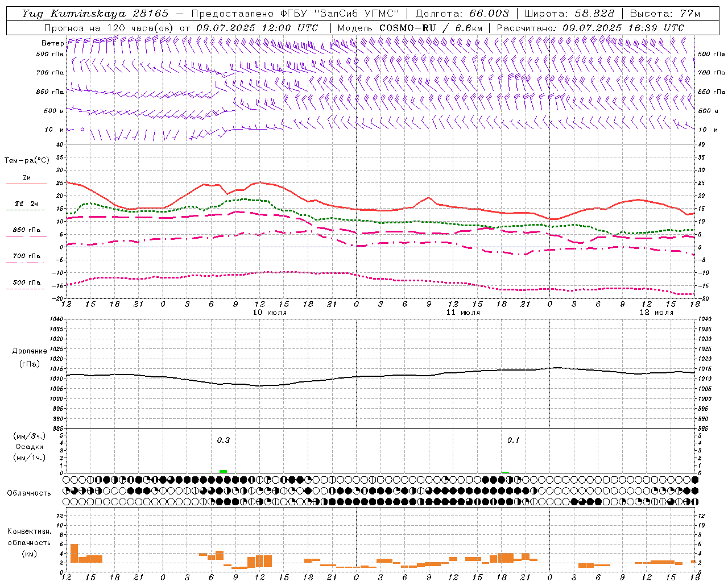Screen dimensions: 728x582
Task: Click the right-side 700 гПа wind level label
Action: (x=712, y=73)
